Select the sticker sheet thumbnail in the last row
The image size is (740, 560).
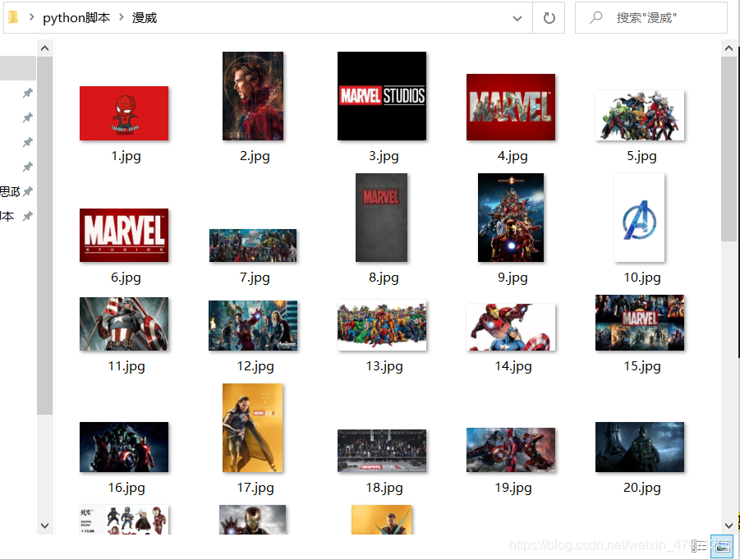click(124, 520)
